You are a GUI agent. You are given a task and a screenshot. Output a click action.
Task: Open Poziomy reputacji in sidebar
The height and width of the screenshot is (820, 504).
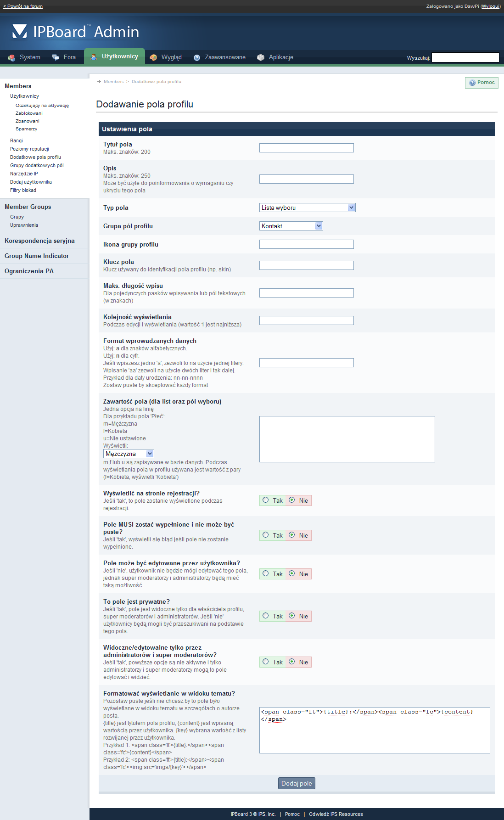(x=29, y=149)
